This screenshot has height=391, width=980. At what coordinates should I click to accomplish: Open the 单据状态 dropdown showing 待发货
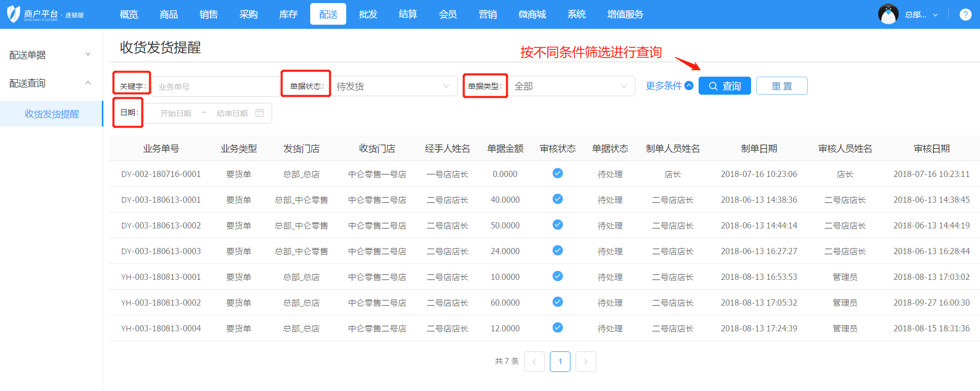click(x=394, y=86)
